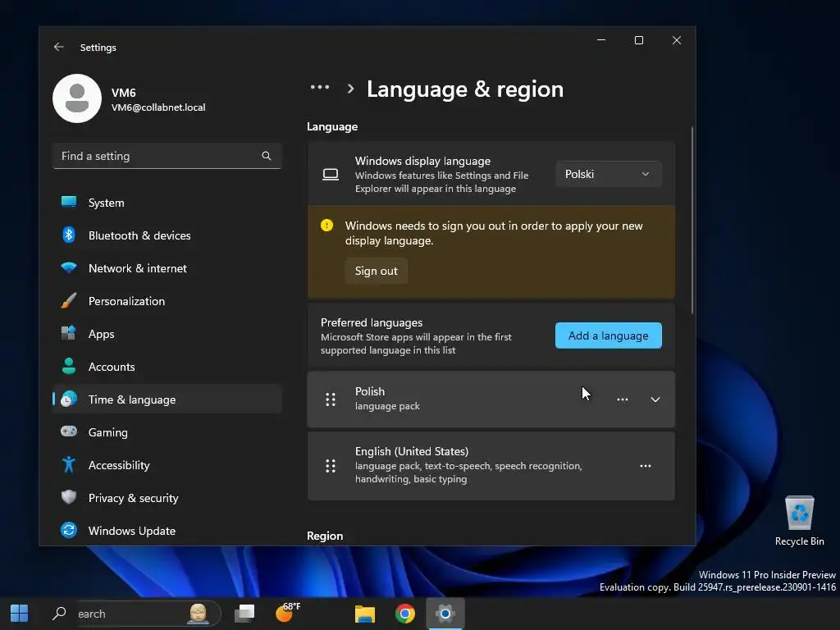Click the English (United States) language name
The width and height of the screenshot is (840, 630).
pyautogui.click(x=412, y=451)
